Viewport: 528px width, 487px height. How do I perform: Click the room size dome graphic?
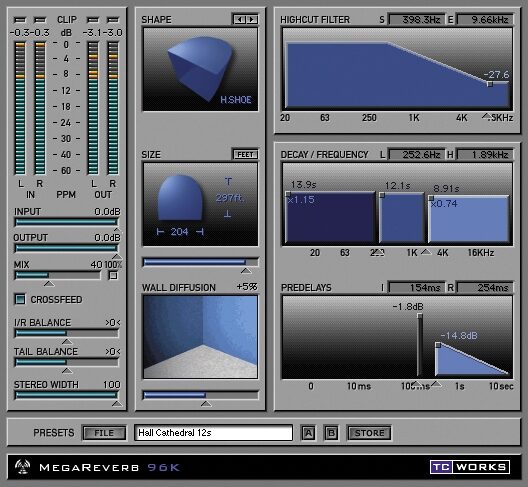[180, 198]
